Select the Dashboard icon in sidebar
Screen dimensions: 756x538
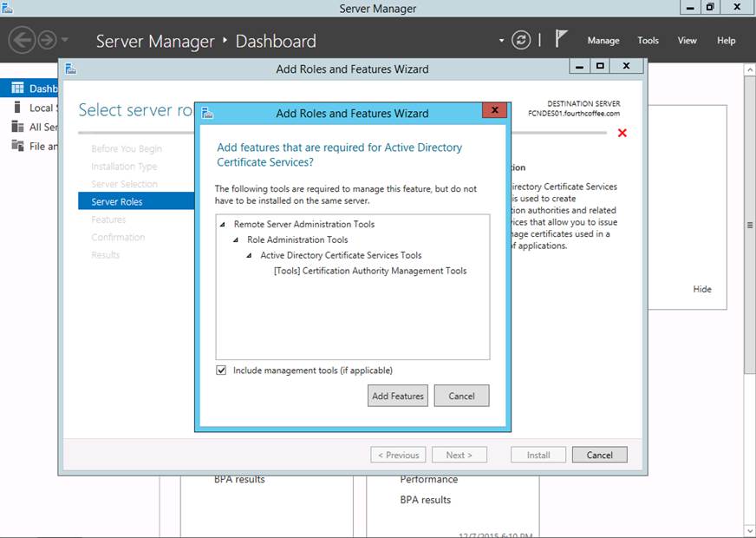pyautogui.click(x=17, y=89)
